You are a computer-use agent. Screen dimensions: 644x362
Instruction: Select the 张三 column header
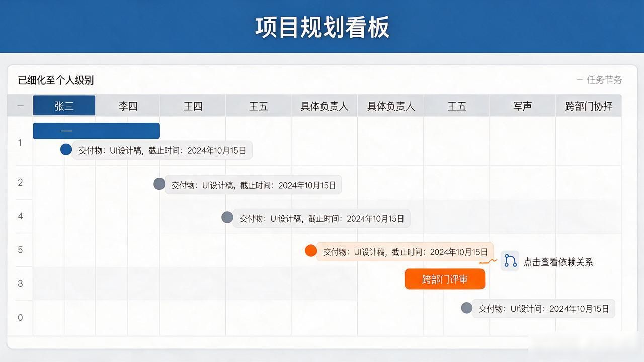pyautogui.click(x=64, y=106)
